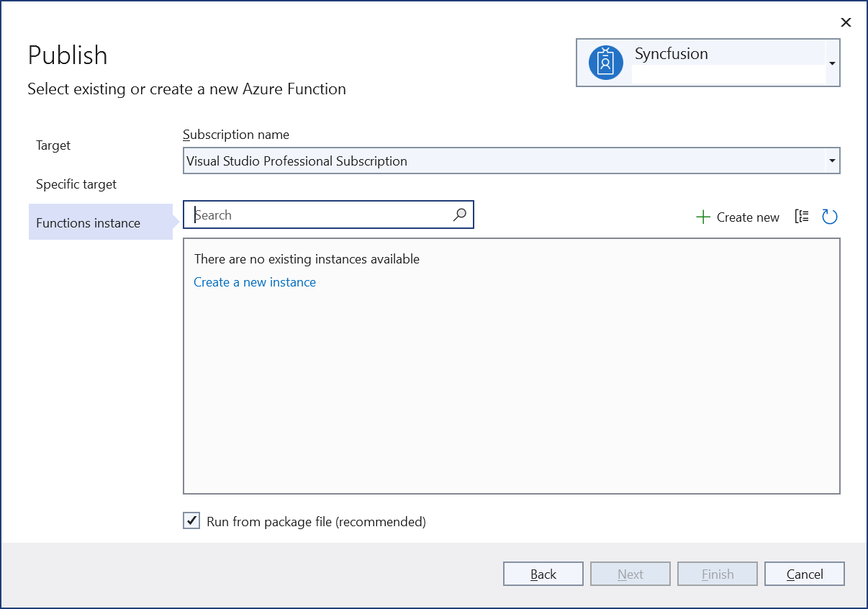Select the Functions instance step
Viewport: 868px width, 609px height.
pyautogui.click(x=88, y=223)
